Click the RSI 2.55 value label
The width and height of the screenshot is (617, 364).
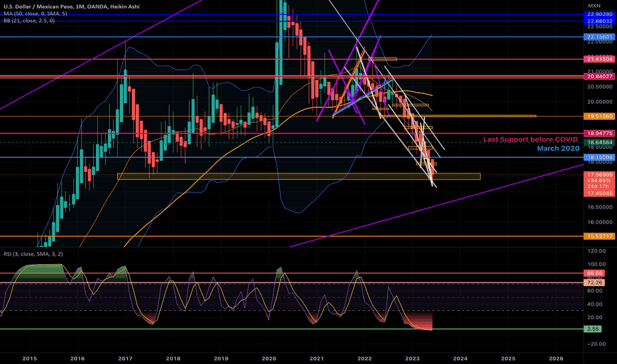pyautogui.click(x=593, y=329)
